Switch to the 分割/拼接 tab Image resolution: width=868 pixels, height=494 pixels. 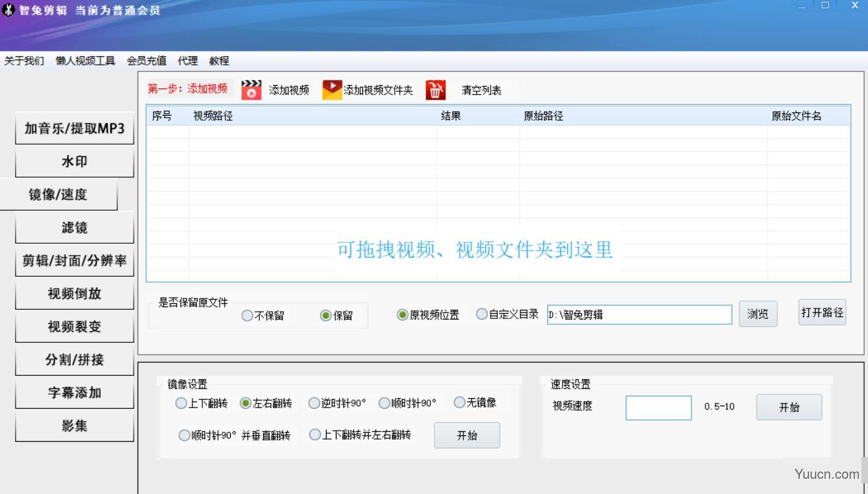pos(75,360)
